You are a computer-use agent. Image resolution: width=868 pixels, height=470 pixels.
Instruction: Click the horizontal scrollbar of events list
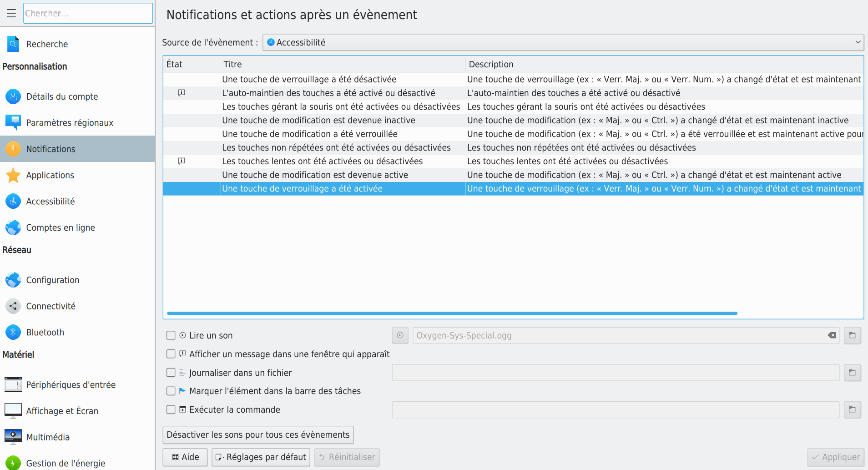(452, 313)
